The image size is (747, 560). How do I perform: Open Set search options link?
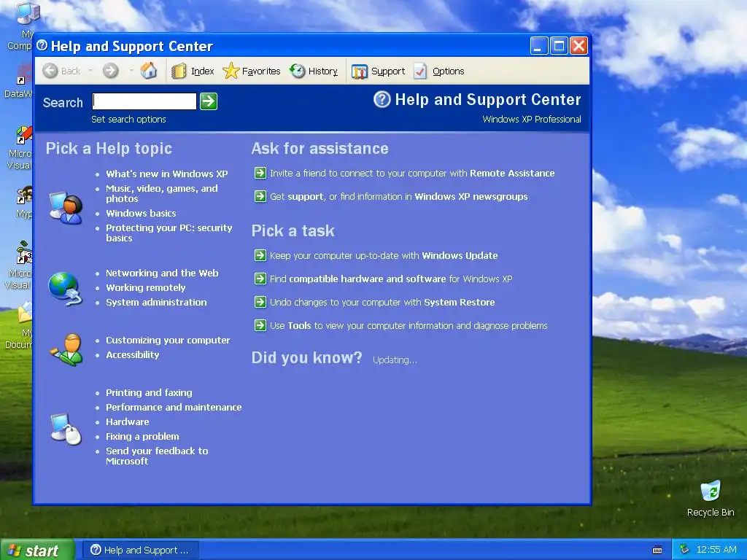point(128,119)
